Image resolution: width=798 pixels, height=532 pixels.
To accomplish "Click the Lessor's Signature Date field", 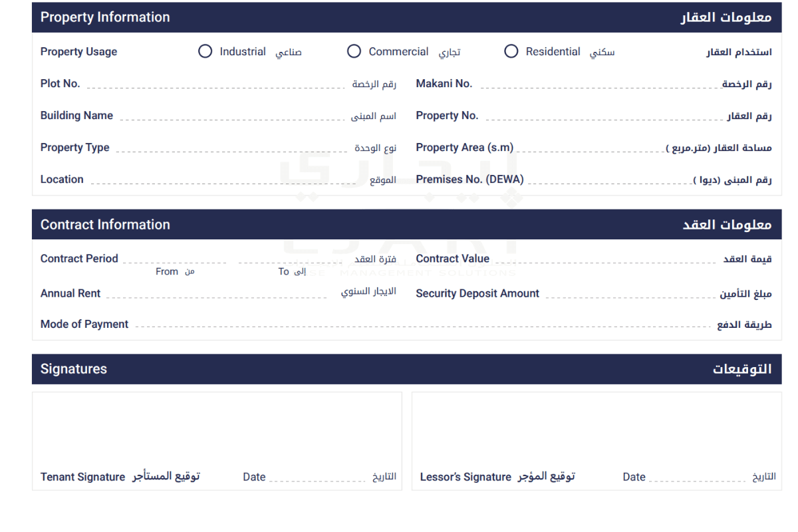I will pos(698,477).
